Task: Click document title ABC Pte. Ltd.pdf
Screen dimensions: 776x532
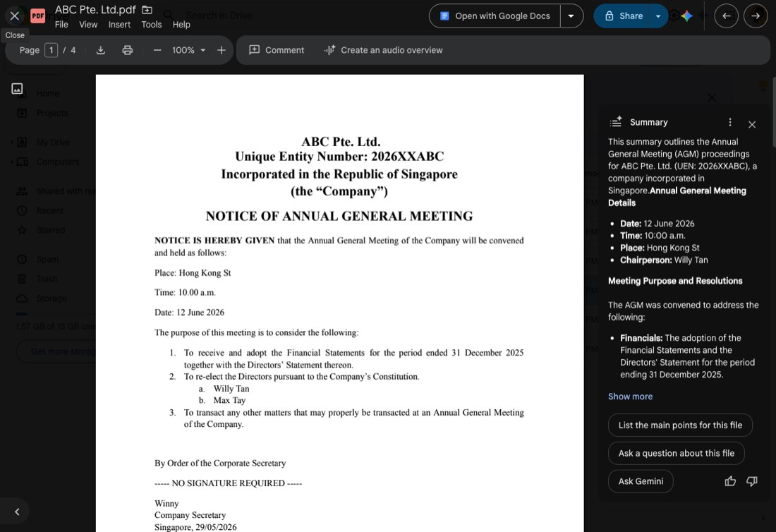Action: pyautogui.click(x=95, y=9)
